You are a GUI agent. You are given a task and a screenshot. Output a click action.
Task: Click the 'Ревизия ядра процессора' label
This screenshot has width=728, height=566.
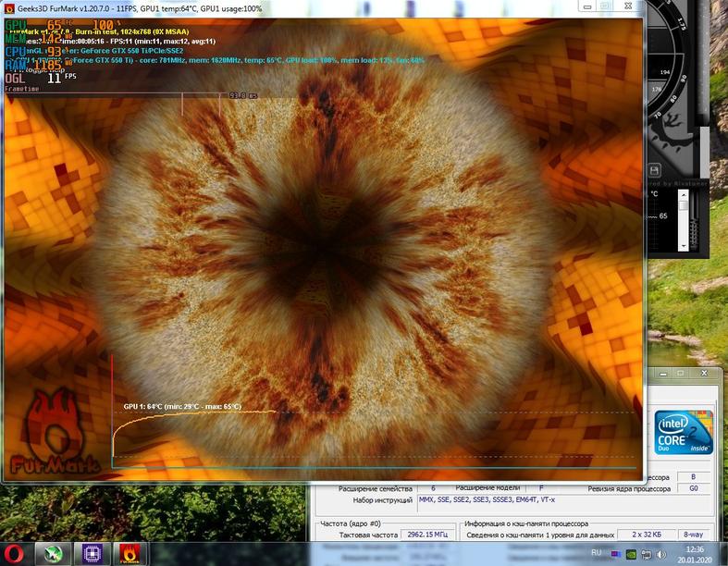click(629, 488)
